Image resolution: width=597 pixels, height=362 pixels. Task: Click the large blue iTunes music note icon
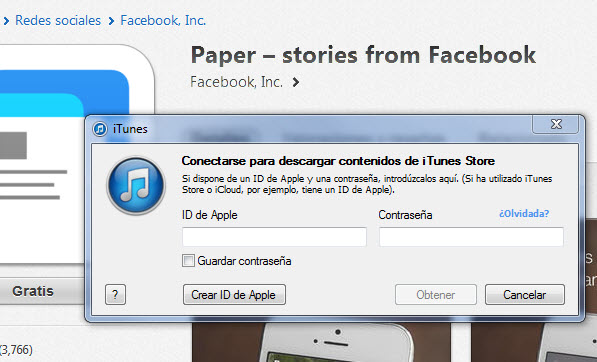click(136, 185)
